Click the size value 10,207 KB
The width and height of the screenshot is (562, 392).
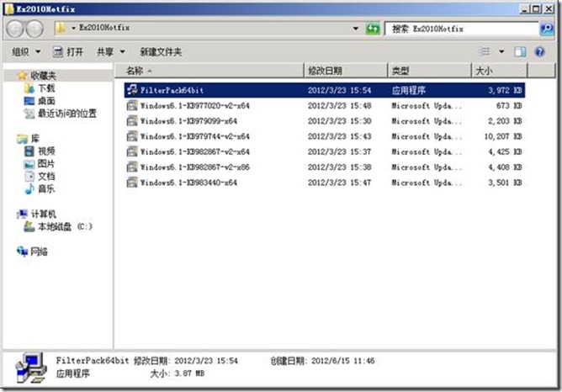pos(503,136)
